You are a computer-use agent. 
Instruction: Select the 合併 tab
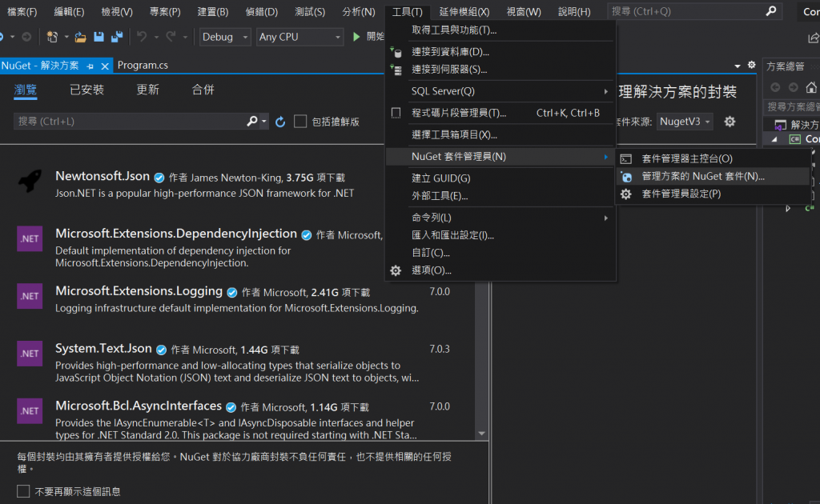point(203,90)
